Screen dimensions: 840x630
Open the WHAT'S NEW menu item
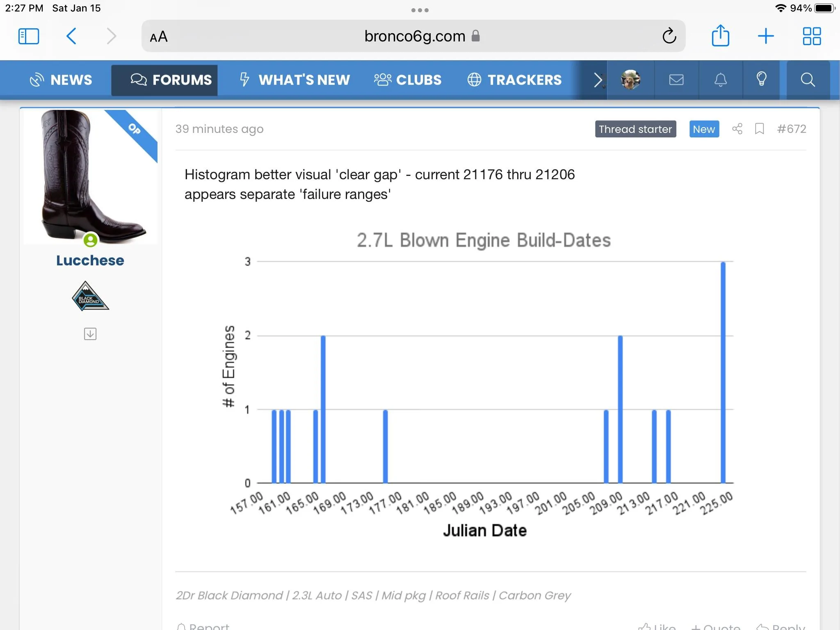click(x=294, y=80)
